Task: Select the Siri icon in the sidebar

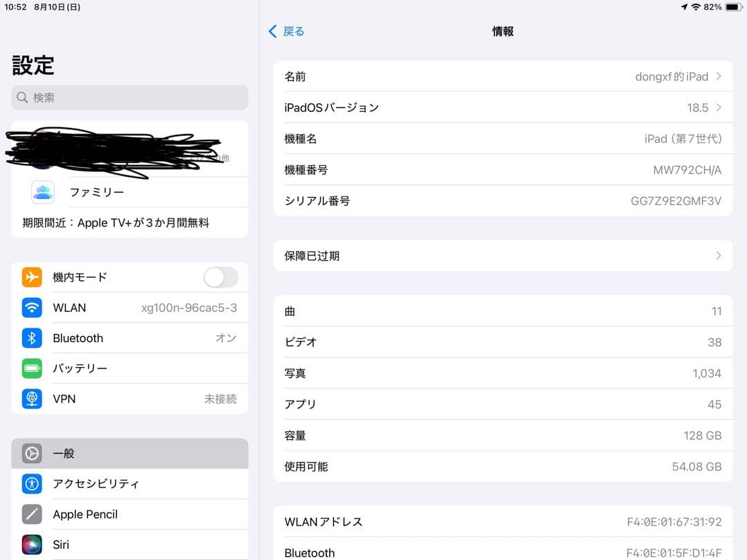Action: click(x=32, y=545)
